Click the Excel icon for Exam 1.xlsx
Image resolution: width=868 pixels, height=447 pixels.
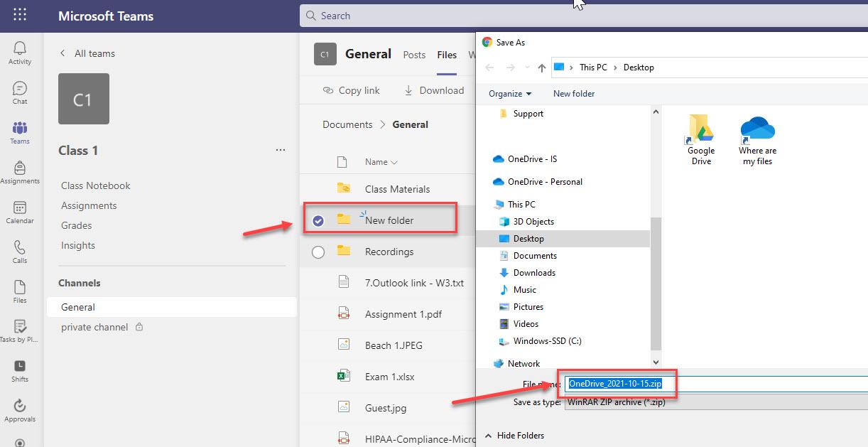click(x=344, y=377)
